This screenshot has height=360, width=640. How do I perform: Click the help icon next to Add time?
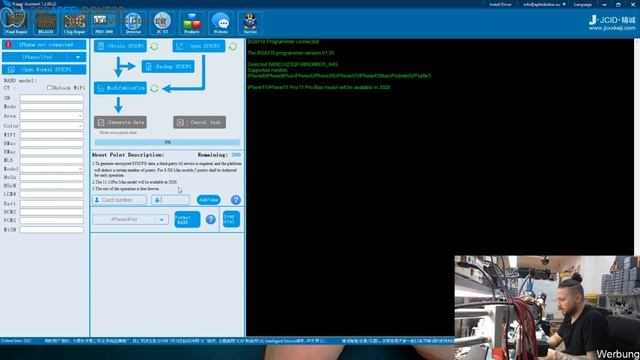pyautogui.click(x=236, y=200)
